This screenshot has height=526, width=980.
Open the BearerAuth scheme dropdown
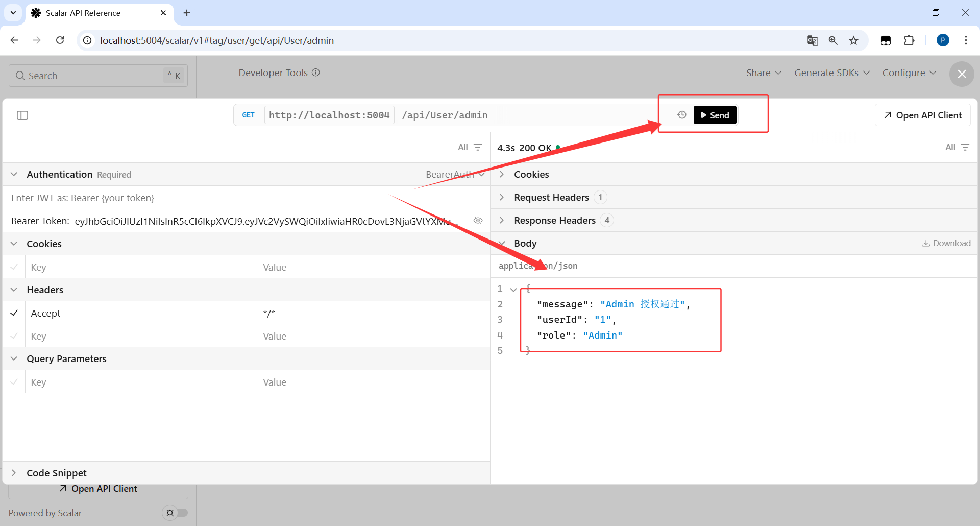click(x=455, y=174)
